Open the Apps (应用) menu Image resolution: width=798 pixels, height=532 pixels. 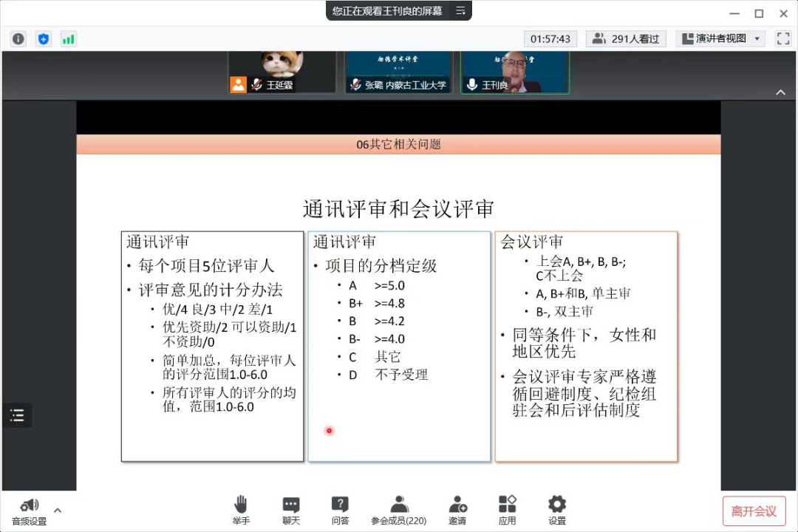pos(507,510)
